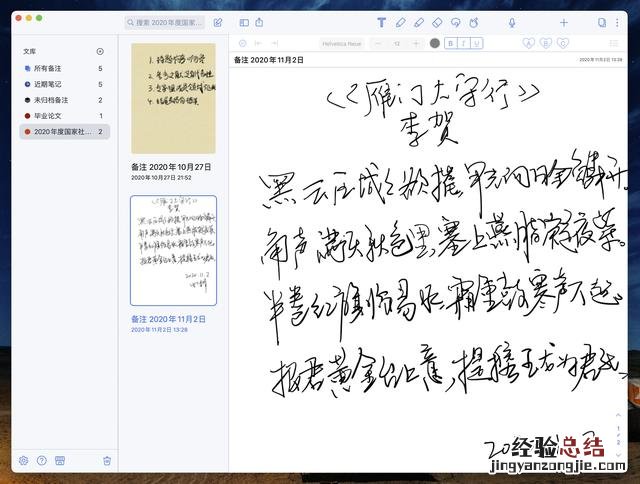This screenshot has width=640, height=484.
Task: Click the trash delete icon in sidebar
Action: 107,461
